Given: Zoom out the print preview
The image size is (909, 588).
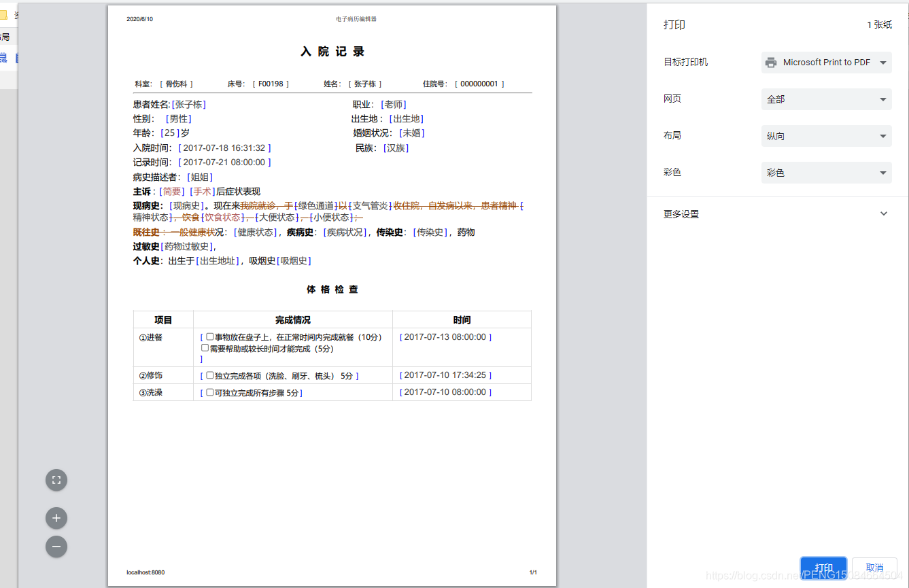Looking at the screenshot, I should click(x=56, y=547).
